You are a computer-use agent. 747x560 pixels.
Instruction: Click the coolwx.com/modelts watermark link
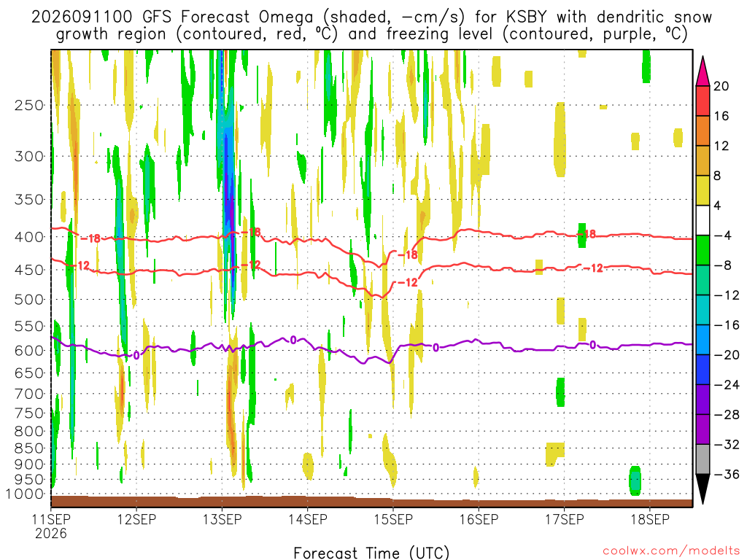(671, 551)
